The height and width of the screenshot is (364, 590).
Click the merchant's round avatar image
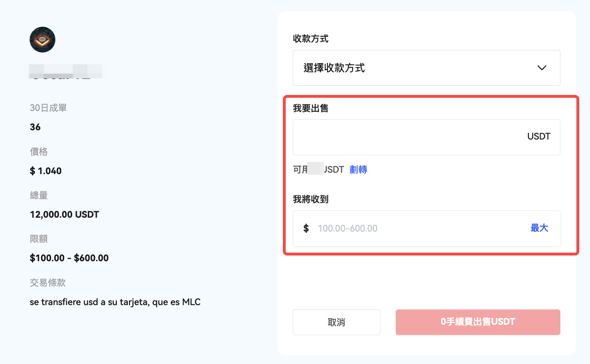coord(42,40)
